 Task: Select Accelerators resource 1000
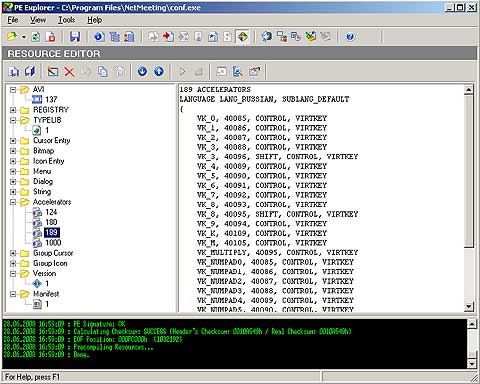click(53, 243)
